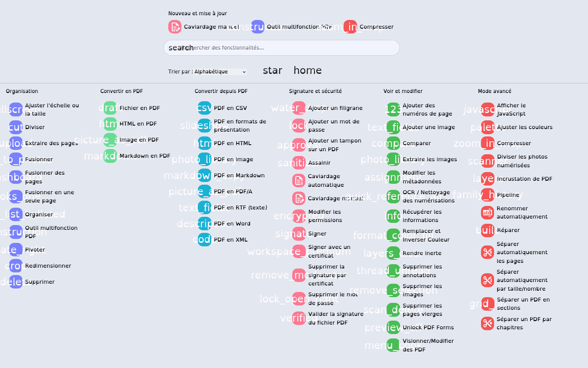Screen dimensions: 588x368
Task: Open Markdown en PDF converter
Action: coord(145,156)
